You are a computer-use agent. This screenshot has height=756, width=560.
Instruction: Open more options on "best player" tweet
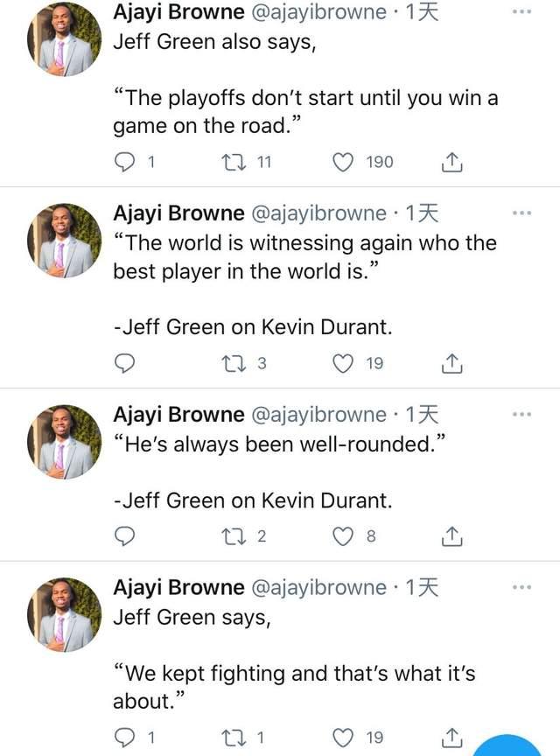coord(521,213)
